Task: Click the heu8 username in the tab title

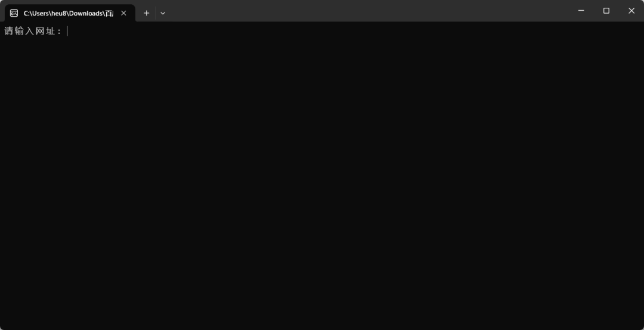Action: coord(58,13)
